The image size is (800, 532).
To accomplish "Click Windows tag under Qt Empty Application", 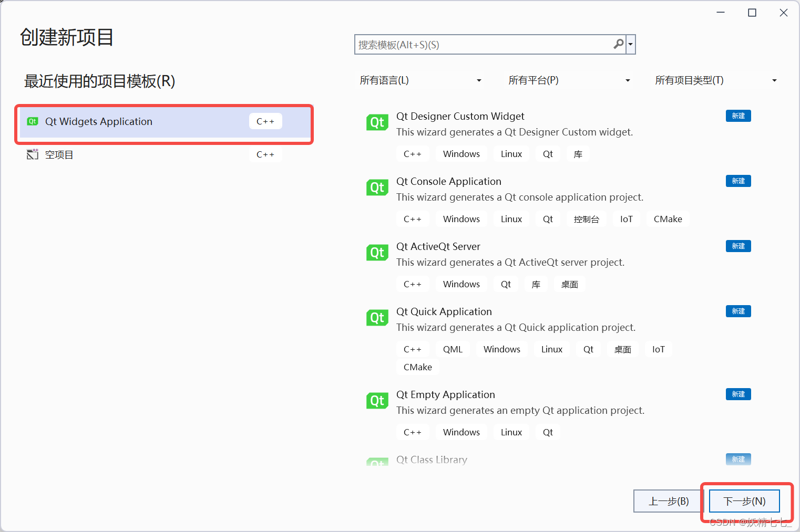I will [x=461, y=432].
